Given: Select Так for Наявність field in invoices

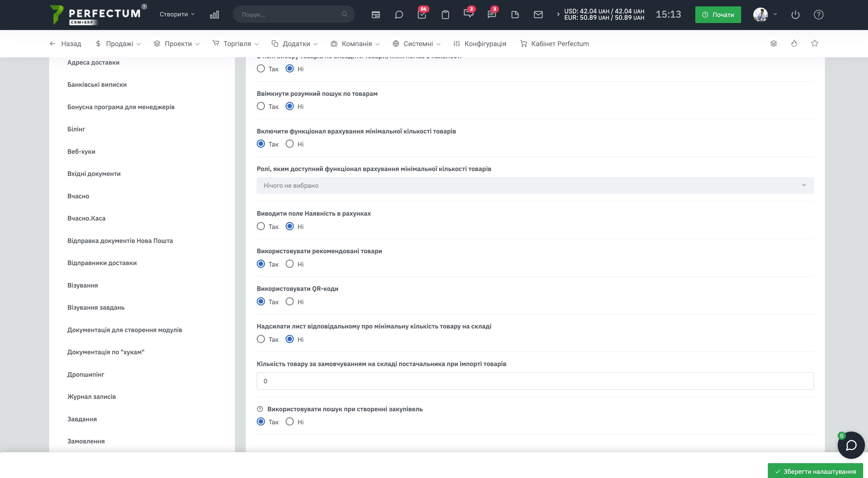Looking at the screenshot, I should [x=261, y=227].
